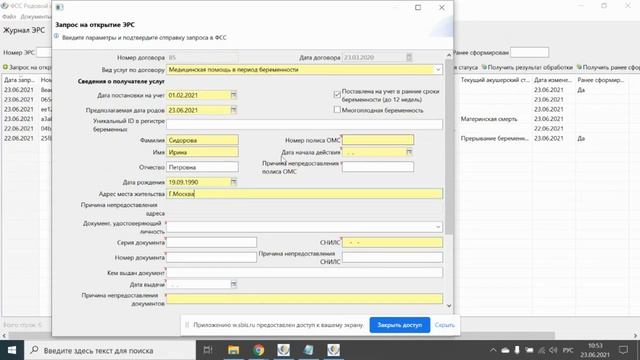Open Task View on taskbar

208,350
